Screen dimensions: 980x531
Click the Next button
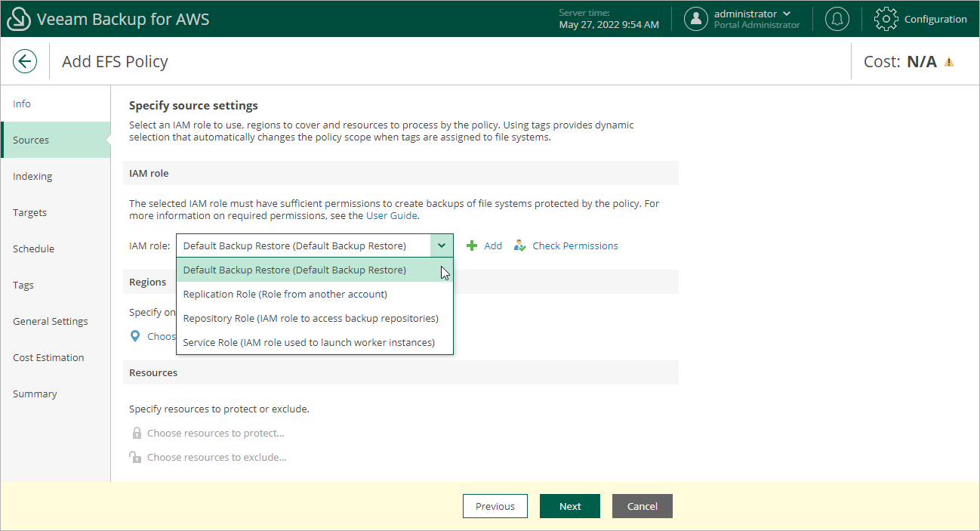coord(569,506)
